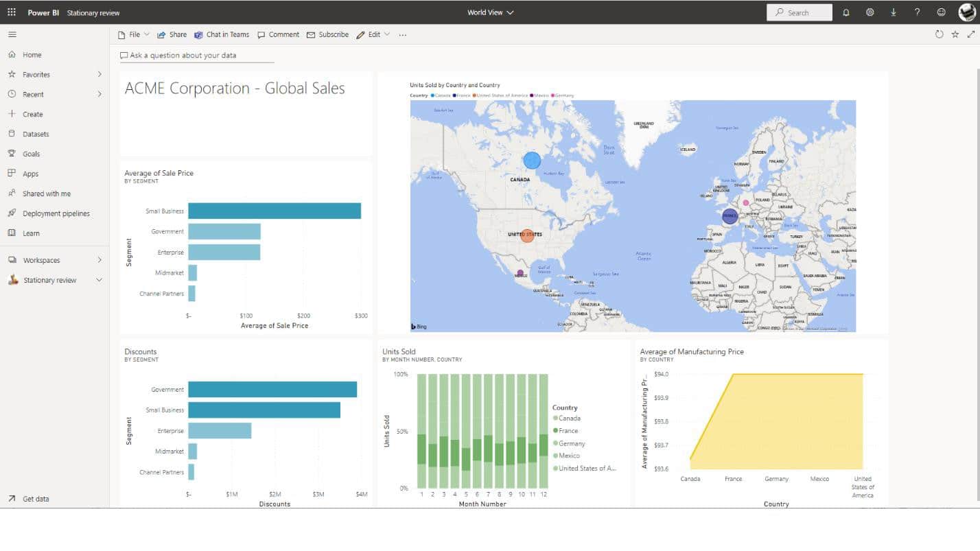Select the Germany bubble on the map
980x551 pixels.
click(746, 202)
